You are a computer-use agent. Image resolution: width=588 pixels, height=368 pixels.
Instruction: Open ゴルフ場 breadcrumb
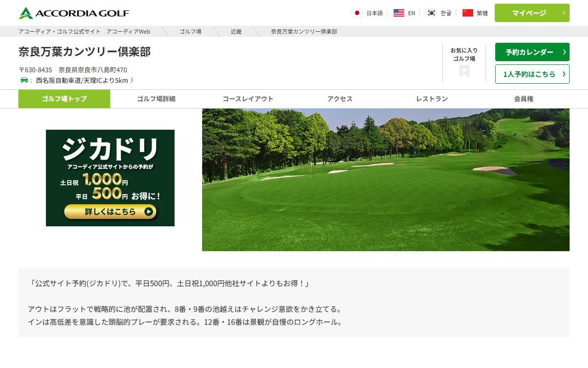click(x=190, y=31)
